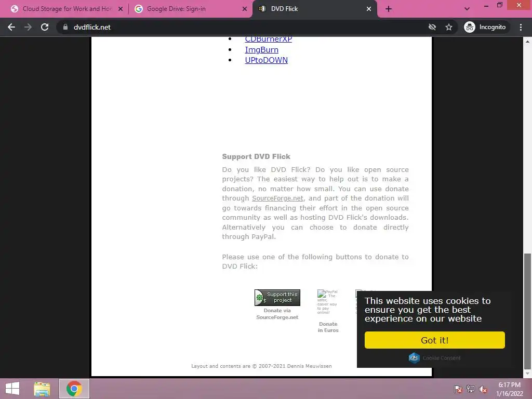The image size is (532, 399).
Task: Open the CDBurnerXP link
Action: 269,39
